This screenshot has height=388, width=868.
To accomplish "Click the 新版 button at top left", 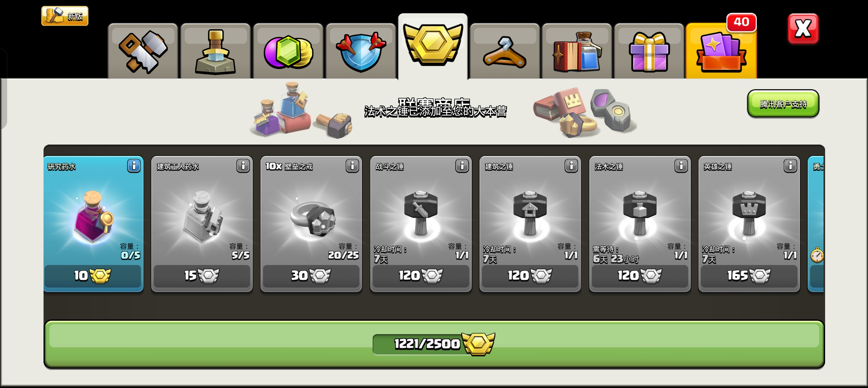I will (65, 16).
